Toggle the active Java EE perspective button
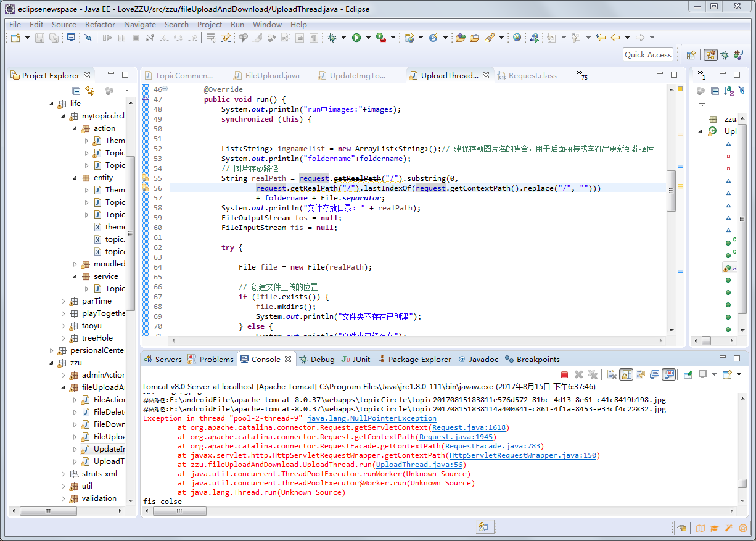This screenshot has height=541, width=756. tap(710, 55)
